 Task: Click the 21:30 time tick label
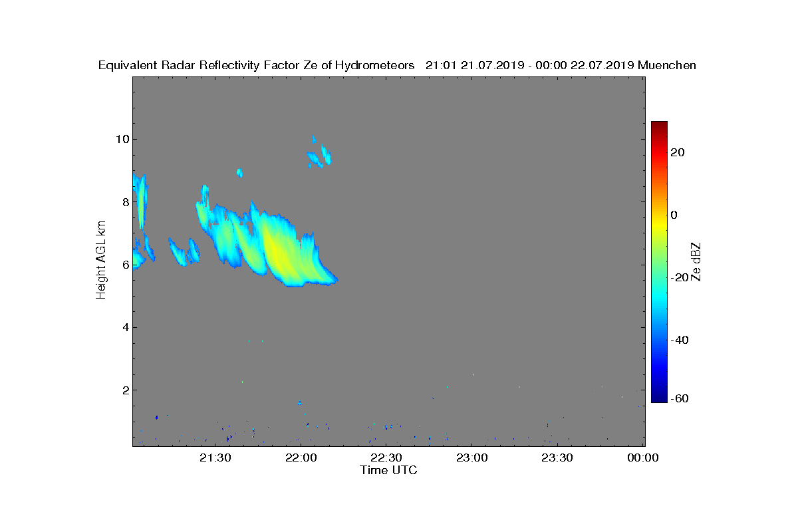pos(215,458)
